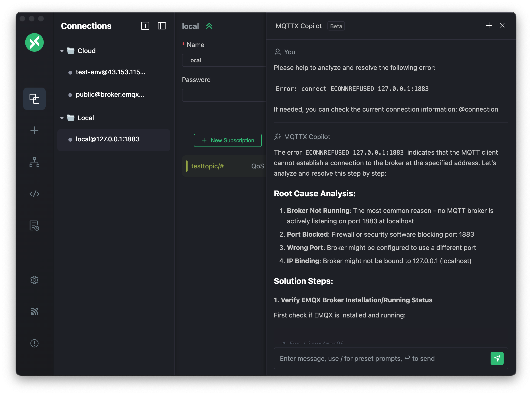Collapse the Cloud folder group
Viewport: 532px width, 395px height.
coord(62,51)
